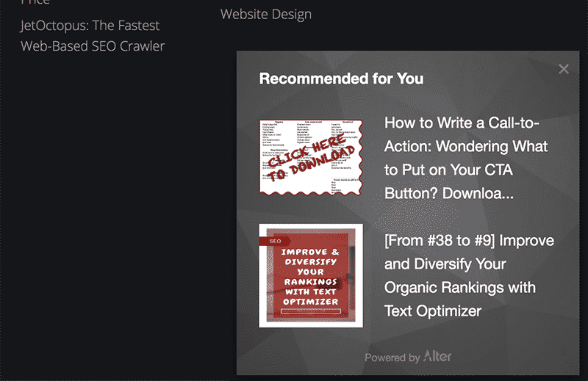This screenshot has height=381, width=588.
Task: Click the Action: Wondering What title line
Action: click(466, 147)
